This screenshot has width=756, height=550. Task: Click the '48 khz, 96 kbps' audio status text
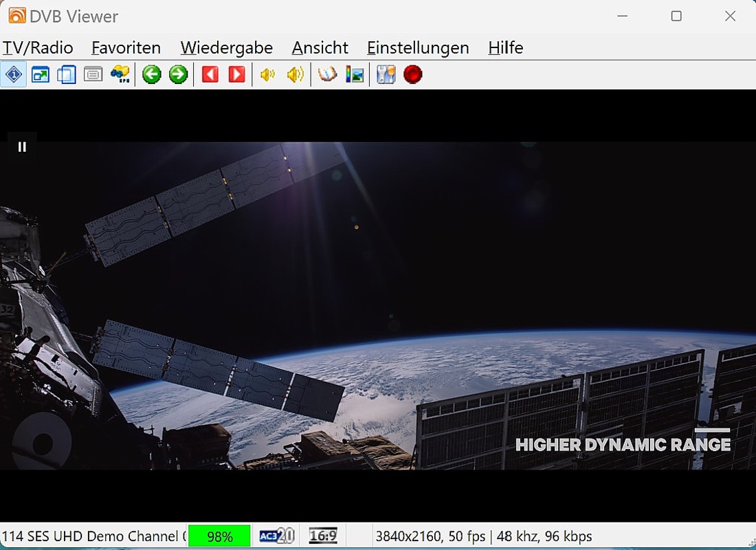pyautogui.click(x=544, y=536)
